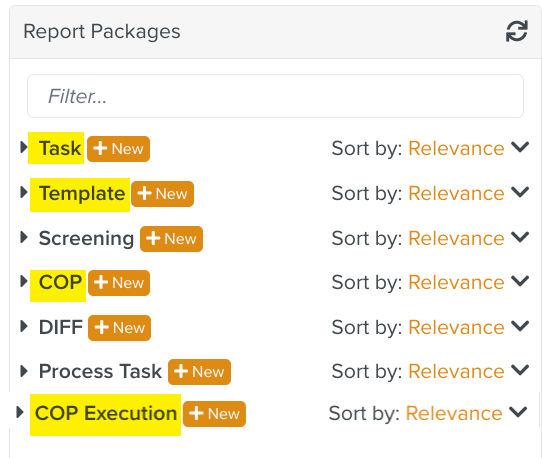Expand the DIFF section arrow
Image resolution: width=542 pixels, height=458 pixels.
(x=24, y=326)
